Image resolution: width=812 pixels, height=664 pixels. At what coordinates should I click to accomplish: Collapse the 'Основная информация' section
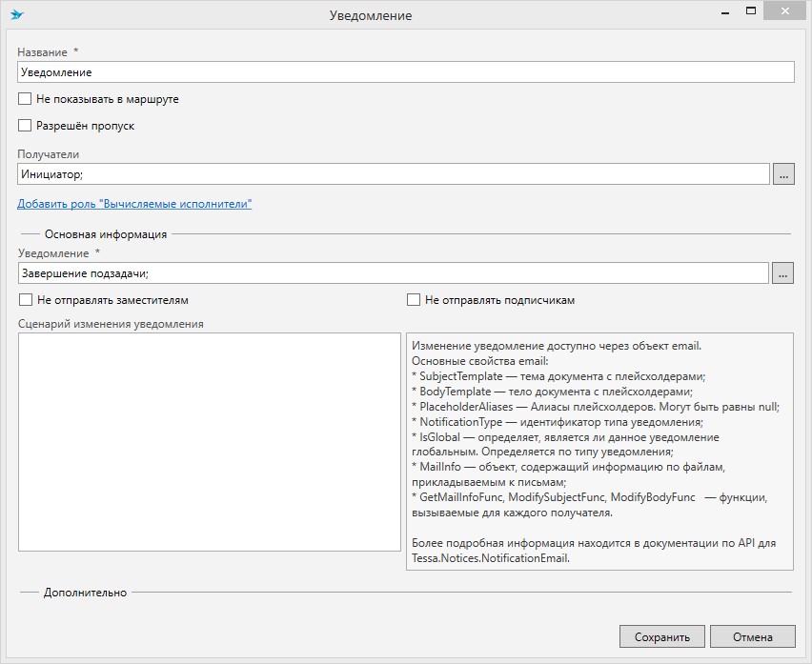click(105, 234)
